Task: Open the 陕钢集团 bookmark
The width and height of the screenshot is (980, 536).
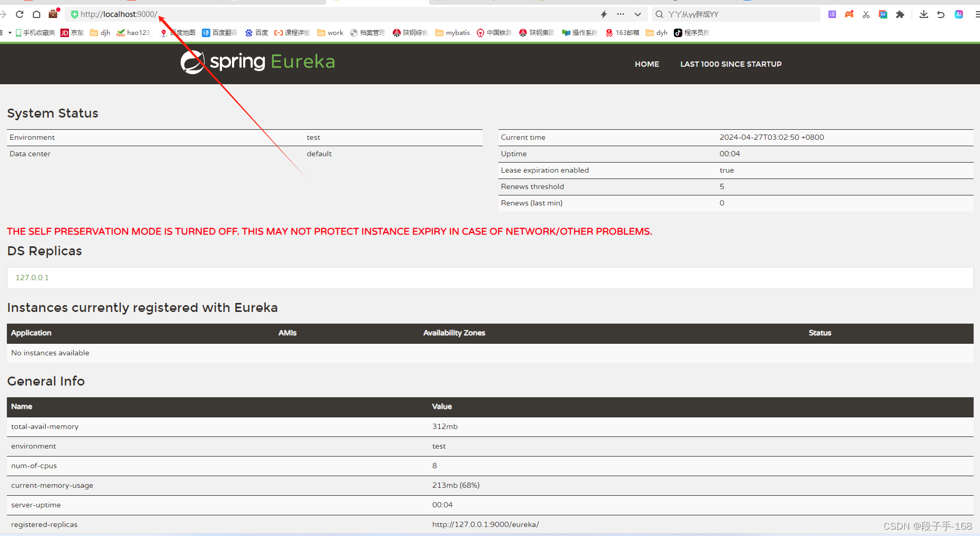Action: pyautogui.click(x=537, y=33)
